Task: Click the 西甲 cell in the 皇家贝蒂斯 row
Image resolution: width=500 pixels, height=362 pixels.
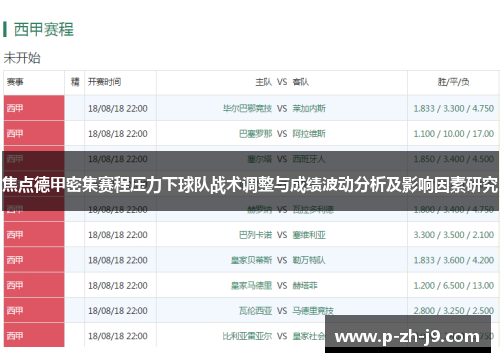Action: point(34,260)
